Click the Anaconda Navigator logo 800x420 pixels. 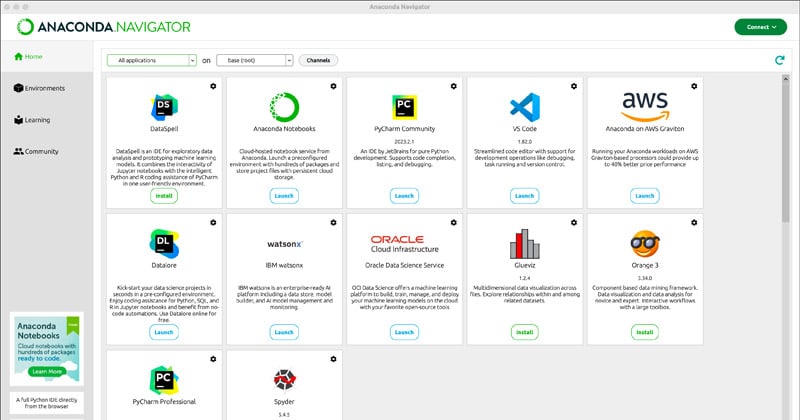[x=104, y=27]
